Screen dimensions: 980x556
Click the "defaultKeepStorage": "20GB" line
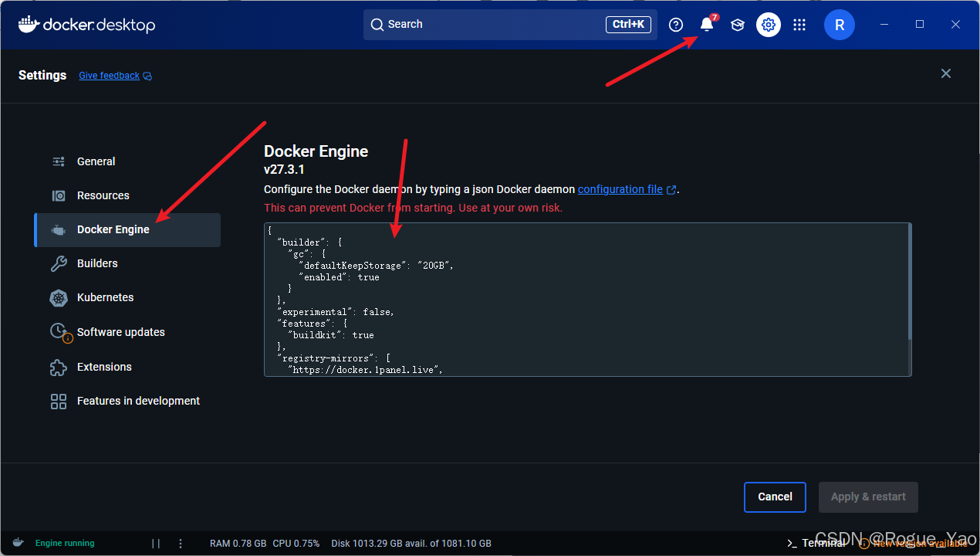(376, 266)
